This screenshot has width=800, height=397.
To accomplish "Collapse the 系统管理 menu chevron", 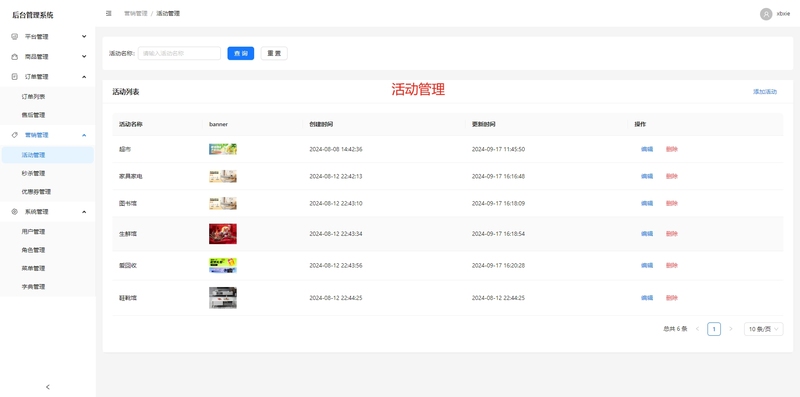I will (x=84, y=211).
